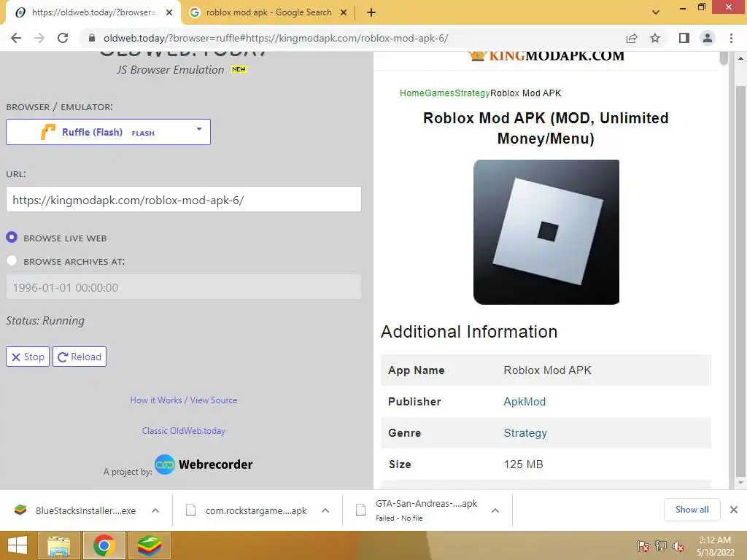The height and width of the screenshot is (560, 747).
Task: Open the Classic OldWeb.today link
Action: [x=184, y=431]
